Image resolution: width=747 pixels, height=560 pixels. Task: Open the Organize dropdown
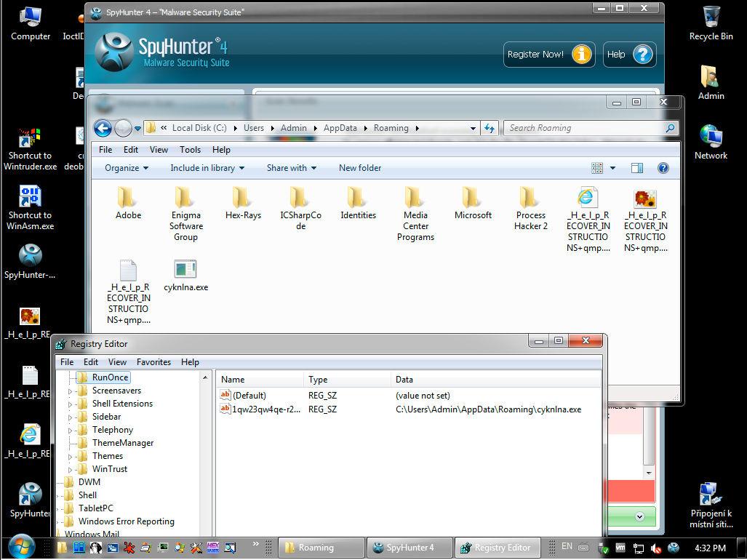click(127, 167)
